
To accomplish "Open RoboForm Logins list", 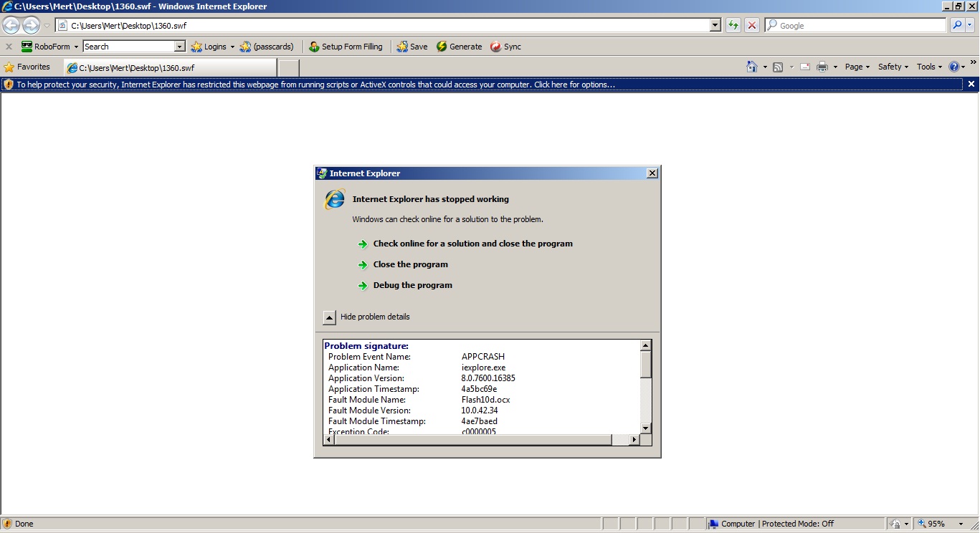I will coord(213,47).
